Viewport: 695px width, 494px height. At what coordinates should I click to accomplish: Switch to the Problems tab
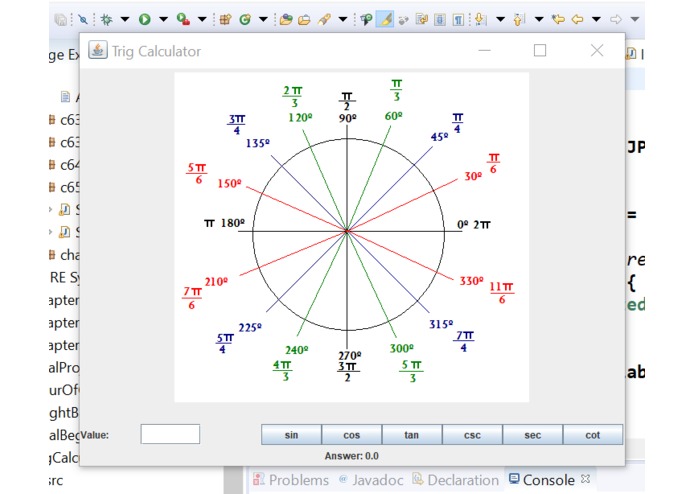291,480
